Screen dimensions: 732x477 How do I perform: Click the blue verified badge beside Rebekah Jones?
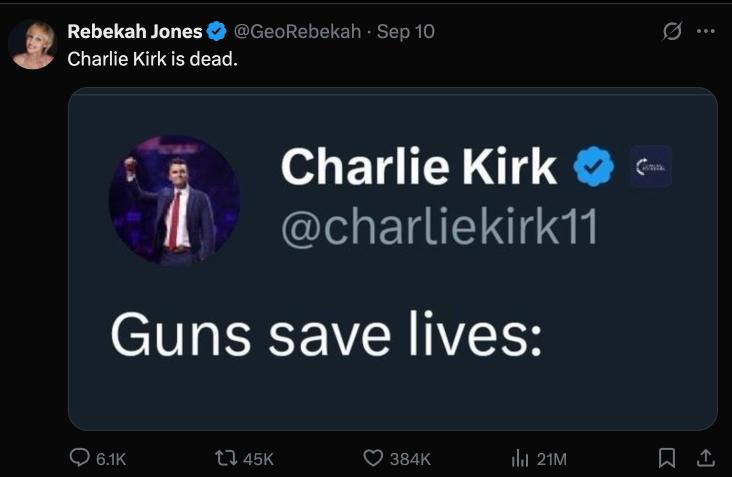click(x=216, y=31)
